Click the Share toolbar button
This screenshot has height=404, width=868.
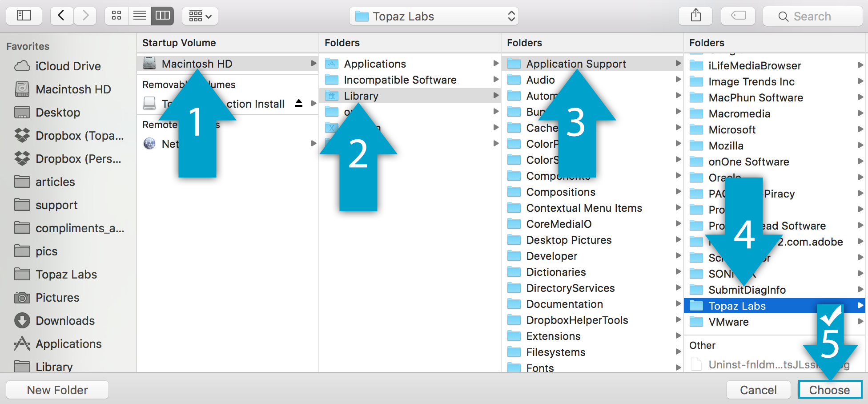[695, 16]
